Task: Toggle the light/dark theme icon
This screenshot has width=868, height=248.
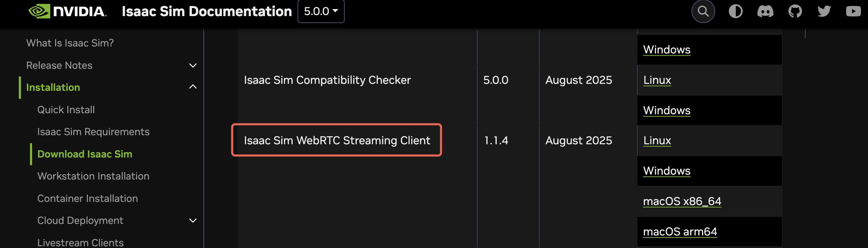Action: [735, 12]
